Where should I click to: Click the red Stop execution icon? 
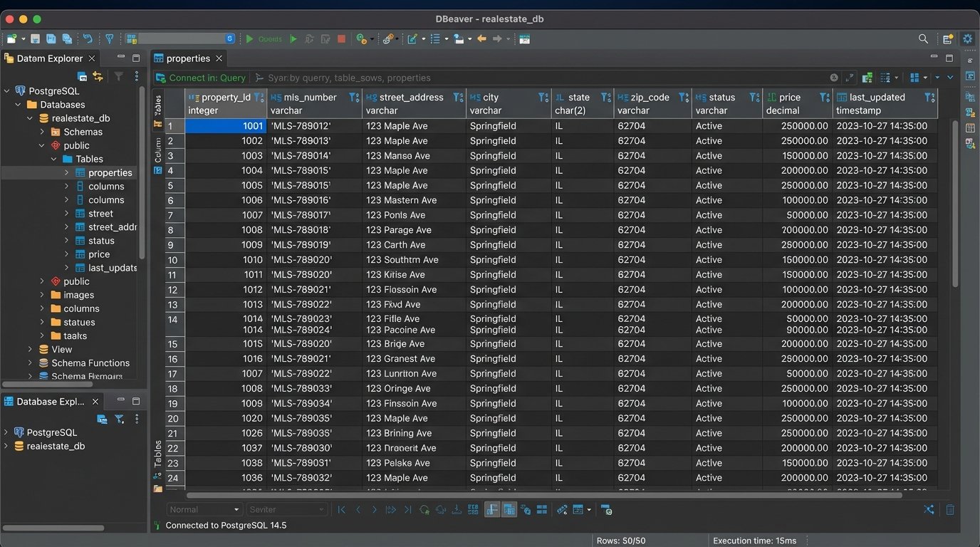click(341, 39)
